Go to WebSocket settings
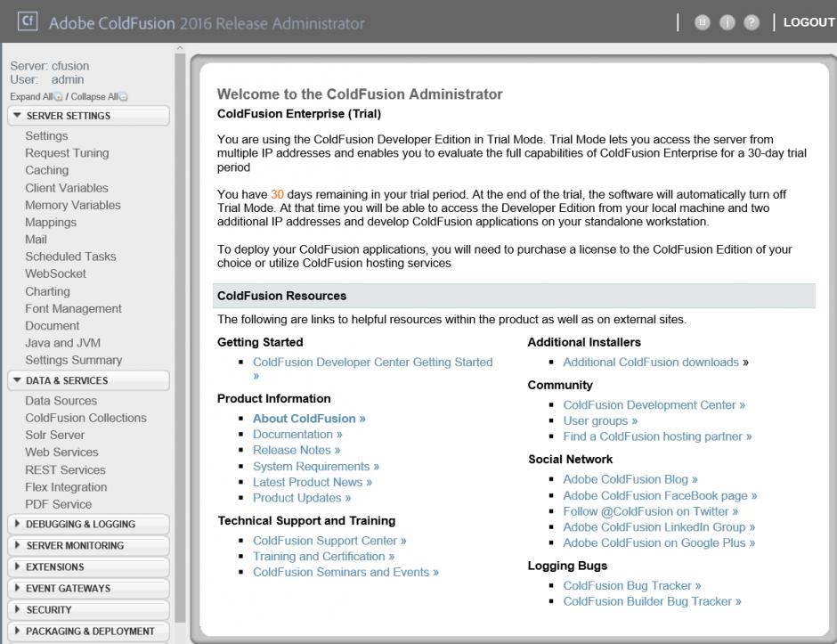 (x=55, y=273)
